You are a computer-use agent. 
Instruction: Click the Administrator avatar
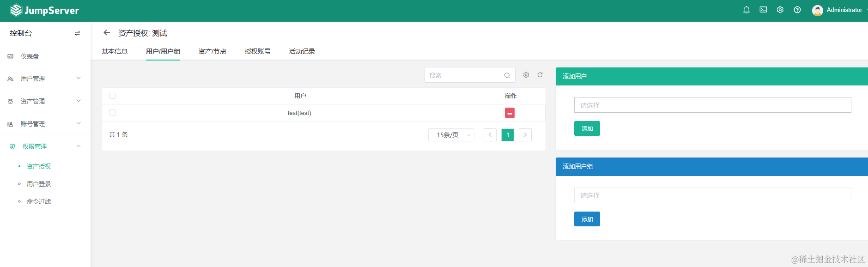coord(817,10)
